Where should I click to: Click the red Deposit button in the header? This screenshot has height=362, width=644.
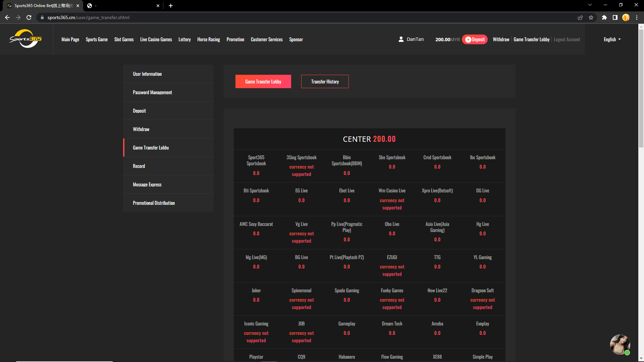475,39
